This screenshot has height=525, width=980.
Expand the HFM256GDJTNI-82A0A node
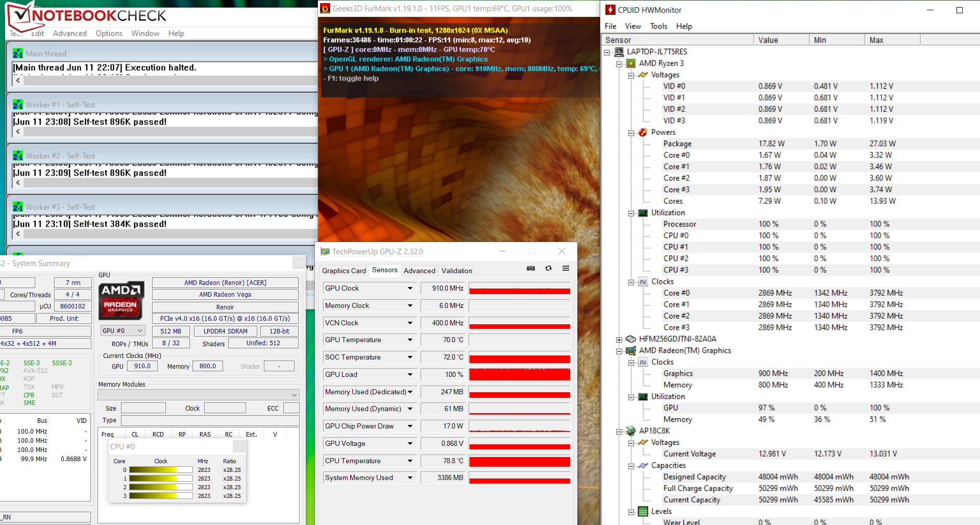(x=619, y=340)
